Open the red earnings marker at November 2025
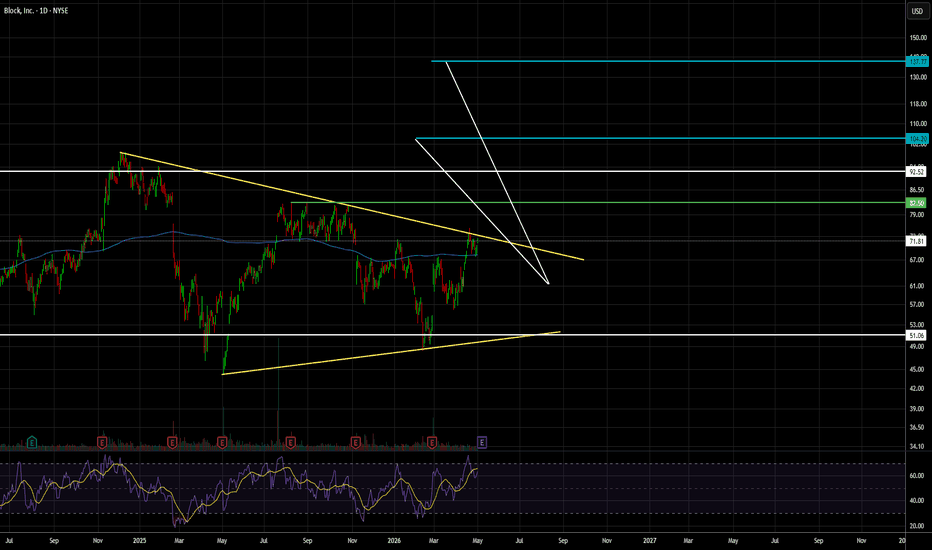This screenshot has height=550, width=932. point(355,442)
